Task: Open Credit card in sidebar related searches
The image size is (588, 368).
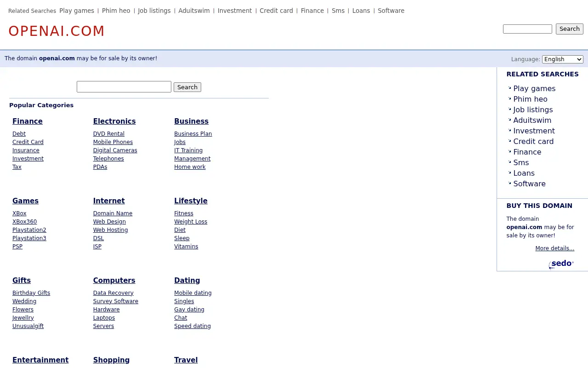Action: (533, 141)
